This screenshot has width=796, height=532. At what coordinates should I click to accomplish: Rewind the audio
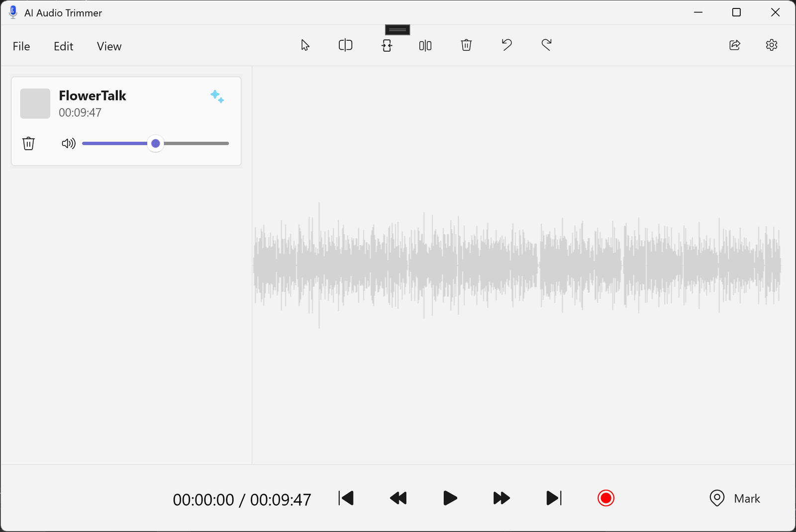398,498
